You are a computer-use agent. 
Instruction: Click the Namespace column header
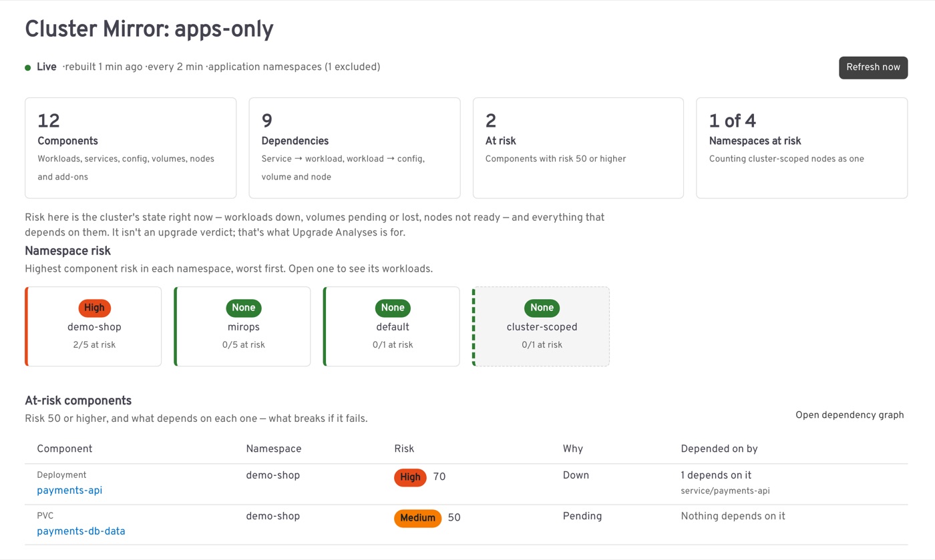point(274,449)
